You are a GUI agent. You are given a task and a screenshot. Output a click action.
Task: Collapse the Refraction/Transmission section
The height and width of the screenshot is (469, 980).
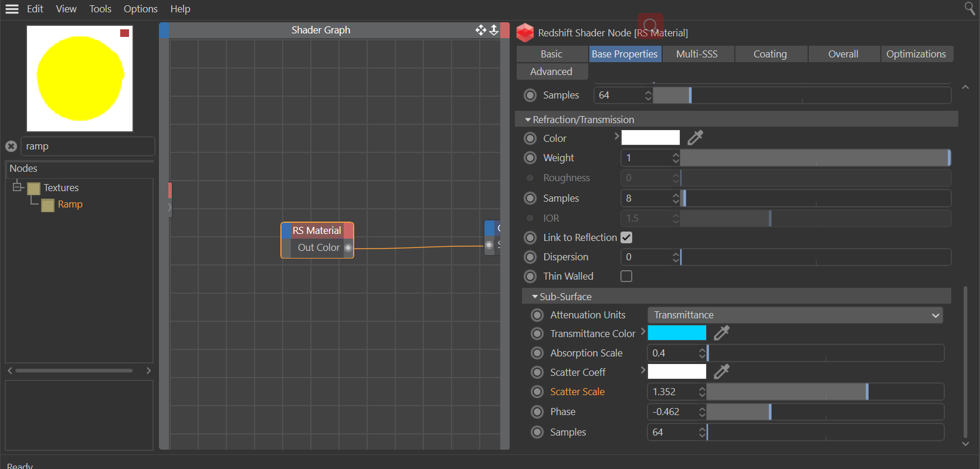[x=528, y=120]
